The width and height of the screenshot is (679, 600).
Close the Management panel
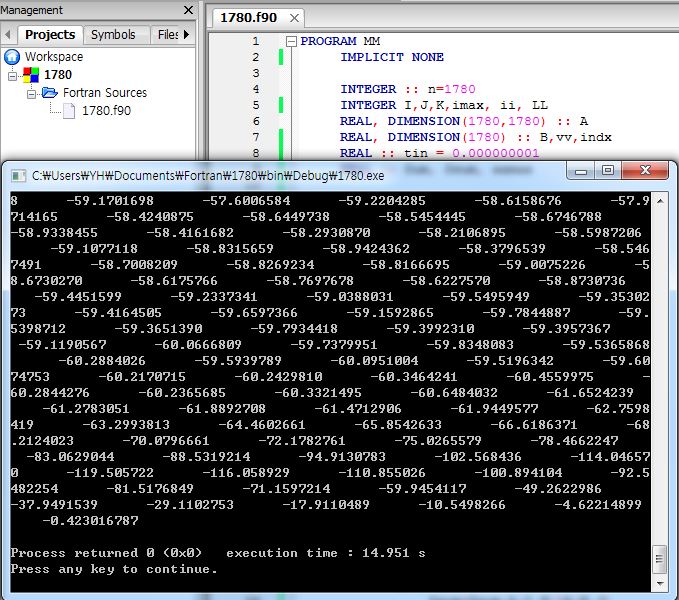[188, 10]
